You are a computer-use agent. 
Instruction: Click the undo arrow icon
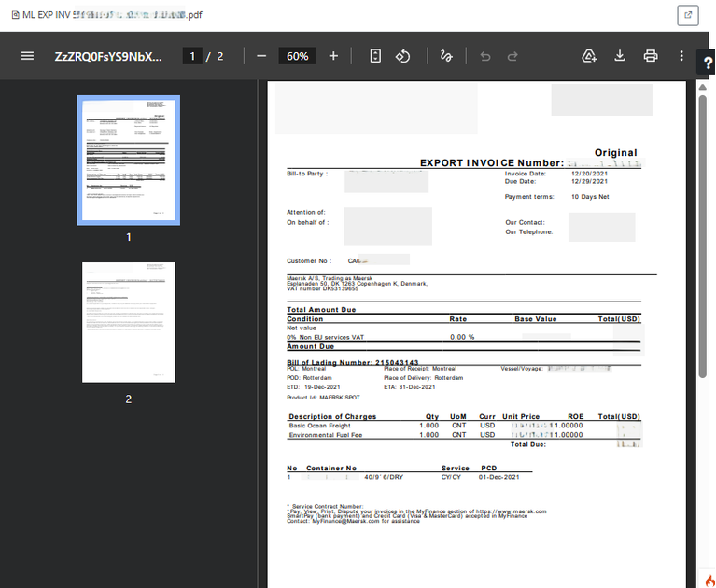click(484, 56)
